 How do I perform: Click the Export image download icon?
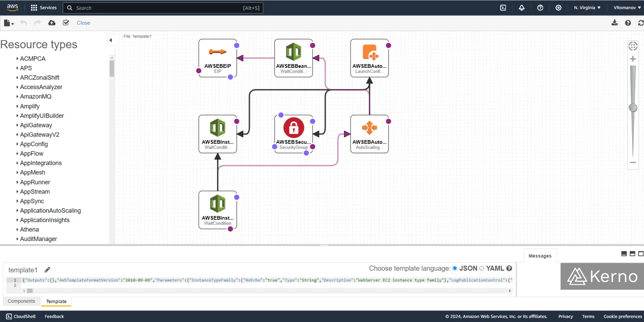[x=614, y=23]
